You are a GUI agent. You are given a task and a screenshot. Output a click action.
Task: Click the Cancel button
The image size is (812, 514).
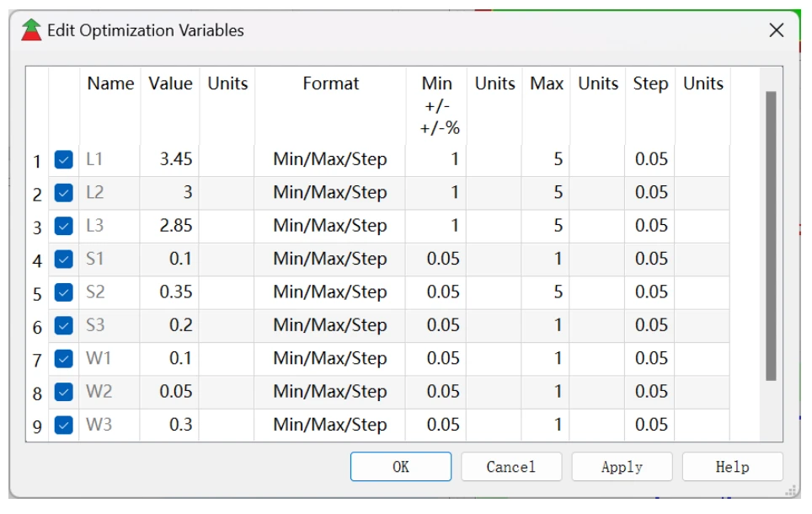511,467
